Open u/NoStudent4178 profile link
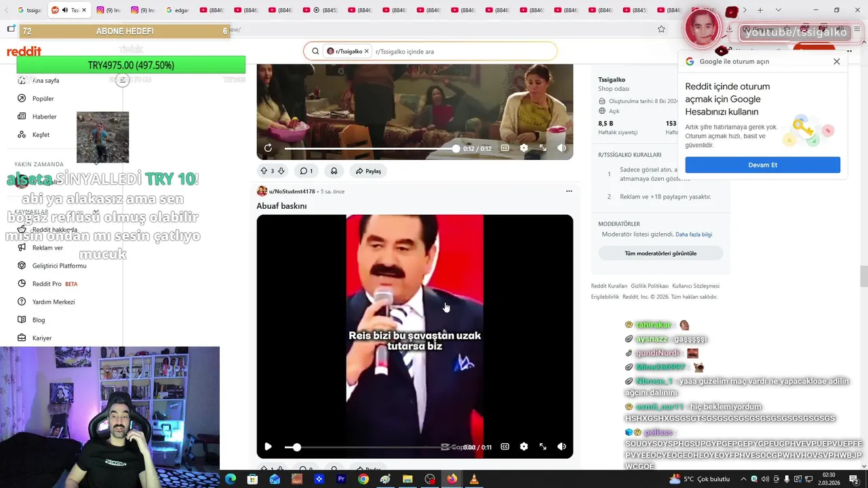Viewport: 868px width, 488px height. pos(292,192)
